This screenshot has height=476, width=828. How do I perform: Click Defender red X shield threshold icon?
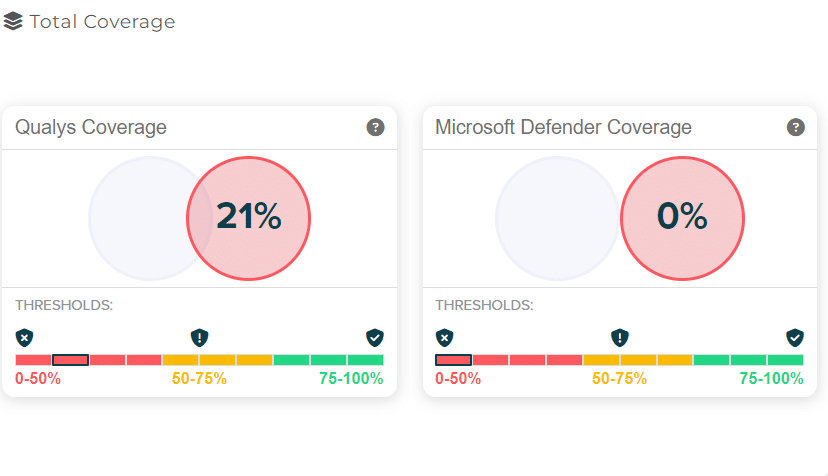click(444, 337)
